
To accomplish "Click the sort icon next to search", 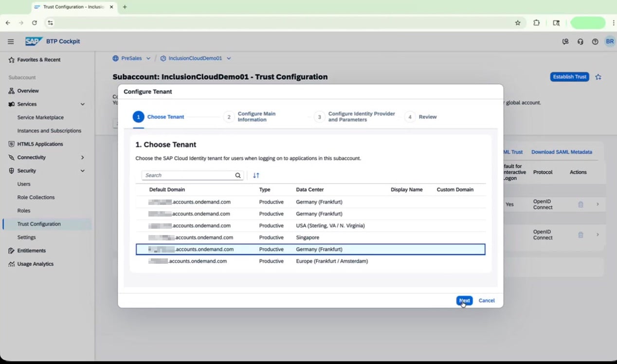I will [256, 175].
